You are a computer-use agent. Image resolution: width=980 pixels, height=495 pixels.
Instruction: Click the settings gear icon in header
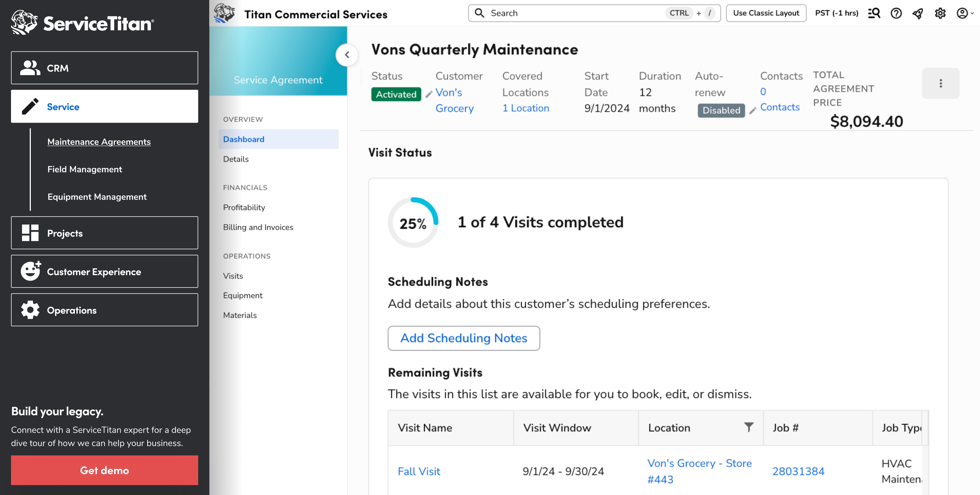pos(940,13)
